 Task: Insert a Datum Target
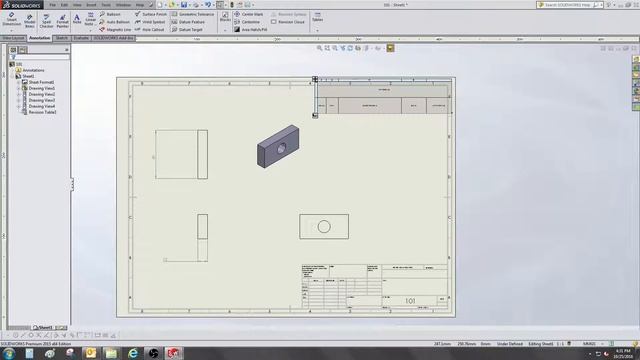(187, 30)
